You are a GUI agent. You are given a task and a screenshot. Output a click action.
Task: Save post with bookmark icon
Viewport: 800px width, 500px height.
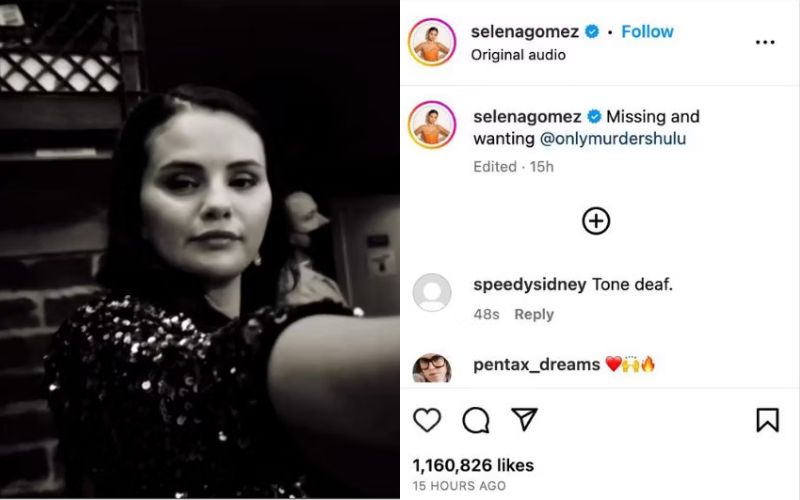(767, 420)
